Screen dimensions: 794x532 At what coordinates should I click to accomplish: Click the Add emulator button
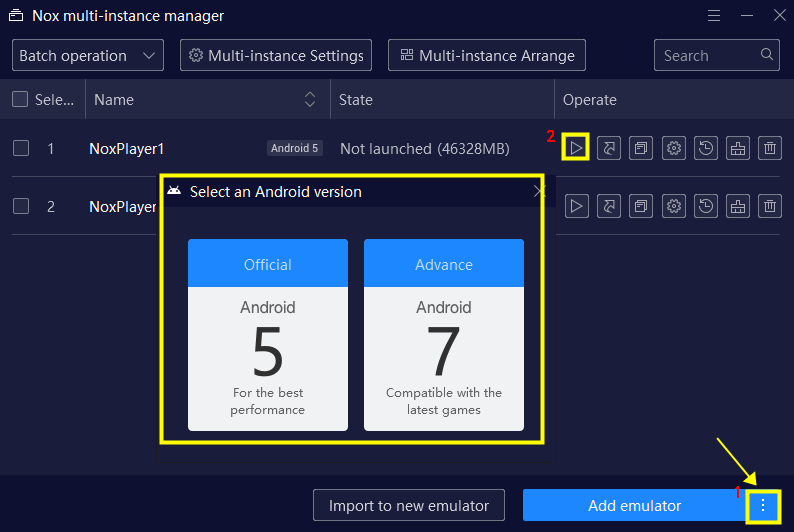(x=634, y=505)
